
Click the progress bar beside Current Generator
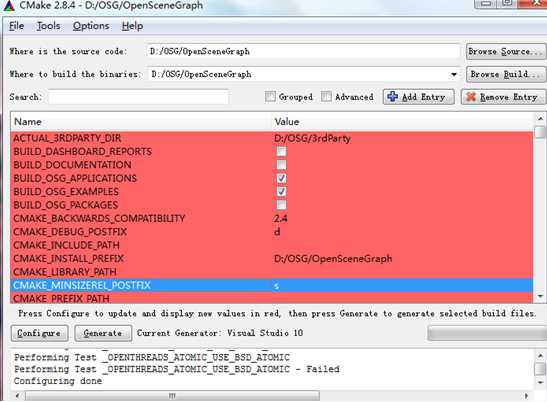click(487, 333)
